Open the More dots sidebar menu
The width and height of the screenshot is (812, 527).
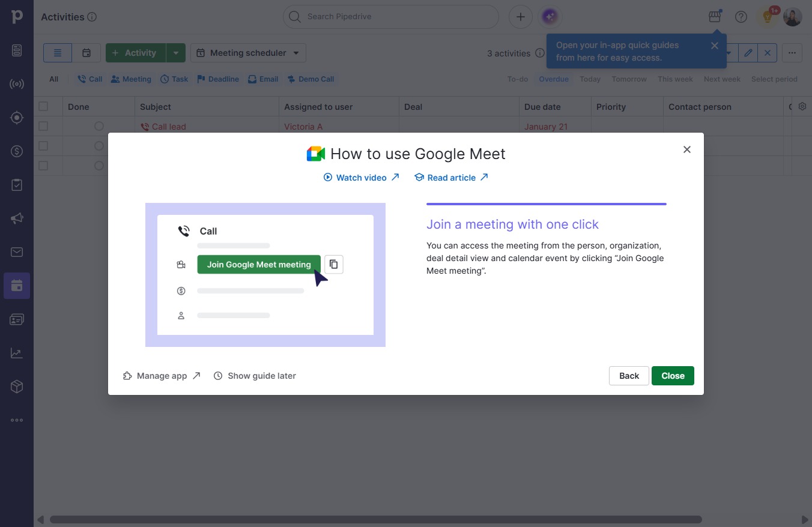pos(17,420)
